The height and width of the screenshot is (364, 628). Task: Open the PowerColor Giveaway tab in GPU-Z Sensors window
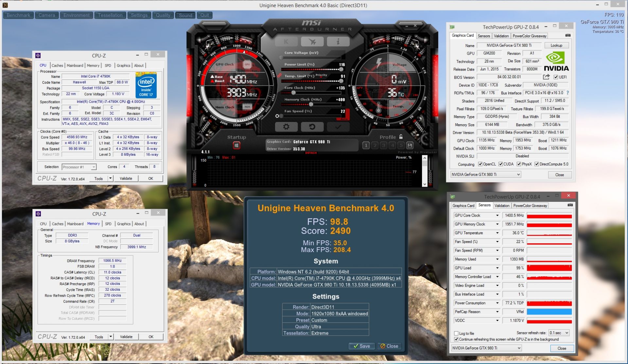530,205
